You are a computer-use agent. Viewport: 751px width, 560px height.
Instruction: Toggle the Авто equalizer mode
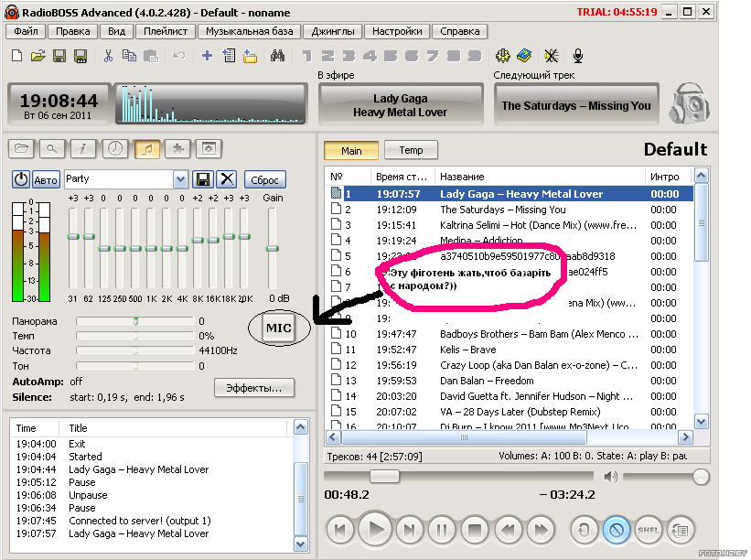click(46, 180)
